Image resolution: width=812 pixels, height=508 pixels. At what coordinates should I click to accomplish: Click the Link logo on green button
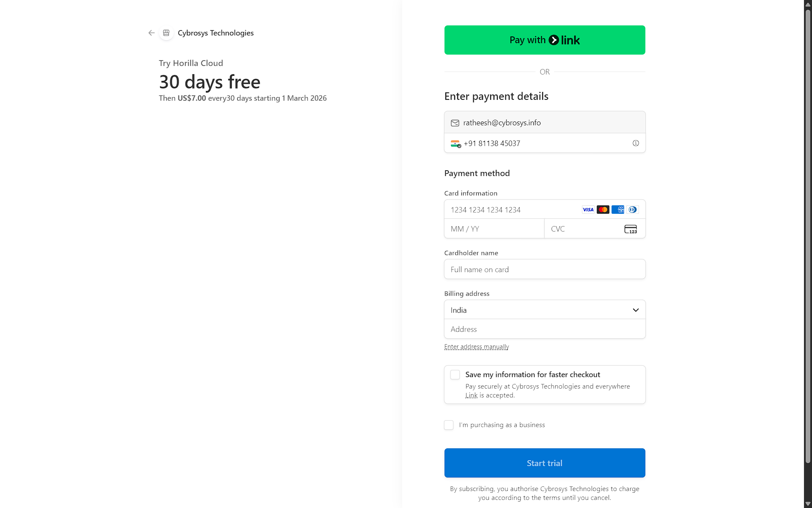pyautogui.click(x=565, y=40)
